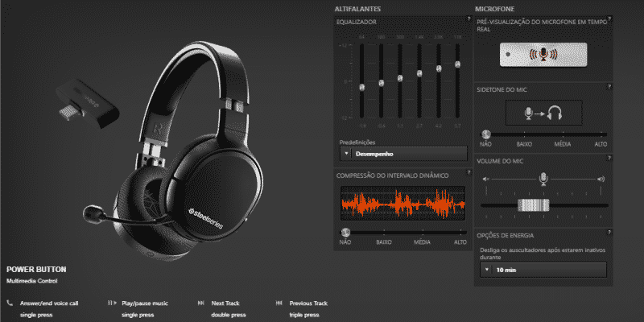Click the MICROFONE section heading

point(495,9)
